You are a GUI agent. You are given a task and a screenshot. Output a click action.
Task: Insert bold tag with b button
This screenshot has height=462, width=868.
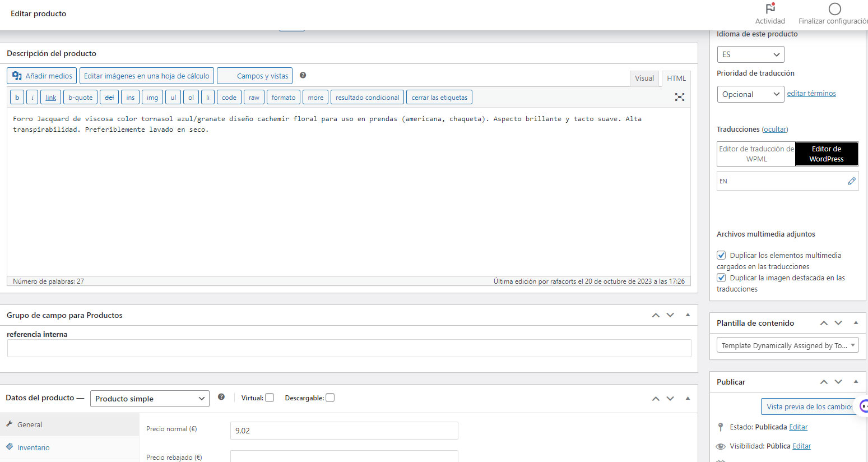click(x=17, y=98)
